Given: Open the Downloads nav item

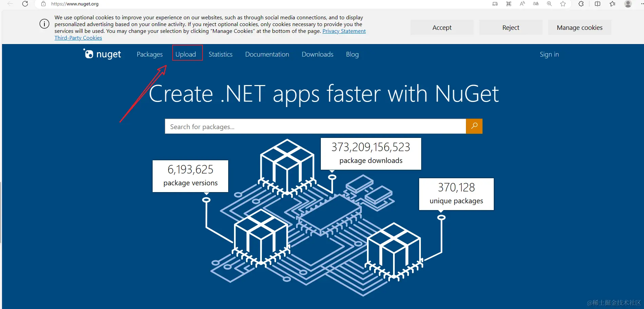Looking at the screenshot, I should tap(317, 54).
